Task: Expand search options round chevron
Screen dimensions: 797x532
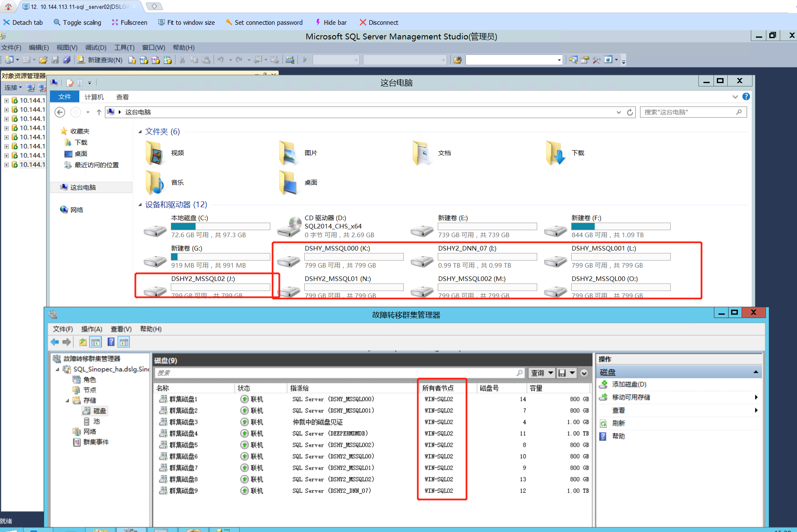Action: point(584,373)
